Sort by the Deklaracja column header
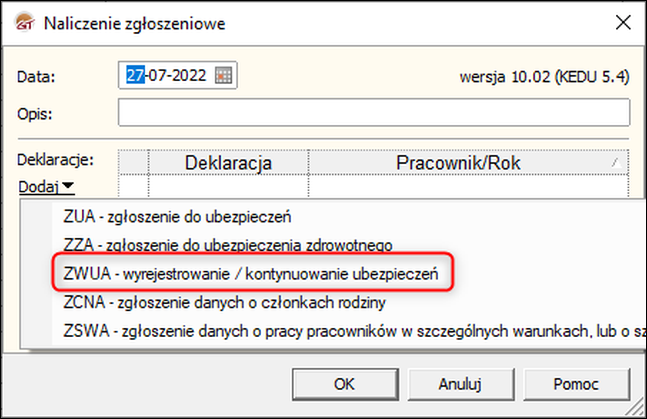 pyautogui.click(x=228, y=163)
